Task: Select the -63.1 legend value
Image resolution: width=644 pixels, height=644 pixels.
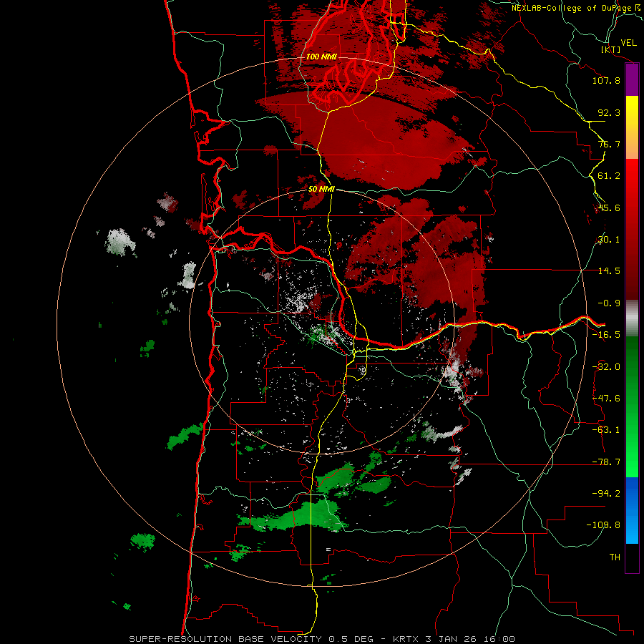Action: pos(606,430)
